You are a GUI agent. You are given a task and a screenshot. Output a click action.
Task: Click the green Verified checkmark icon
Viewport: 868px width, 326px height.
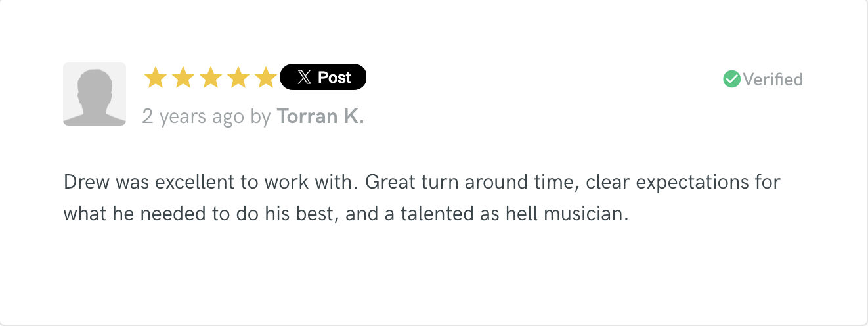pos(731,79)
